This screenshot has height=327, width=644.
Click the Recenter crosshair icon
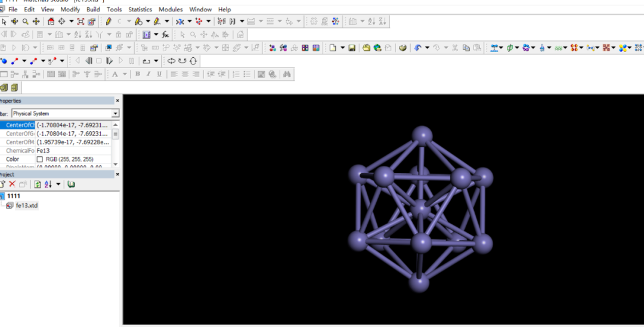point(61,21)
